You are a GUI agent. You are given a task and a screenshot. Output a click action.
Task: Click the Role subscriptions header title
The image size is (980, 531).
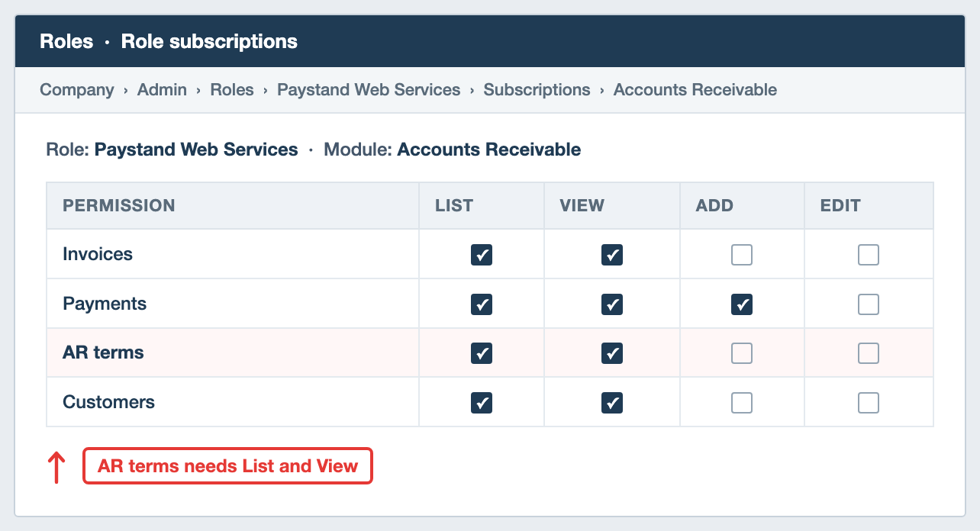pos(210,41)
